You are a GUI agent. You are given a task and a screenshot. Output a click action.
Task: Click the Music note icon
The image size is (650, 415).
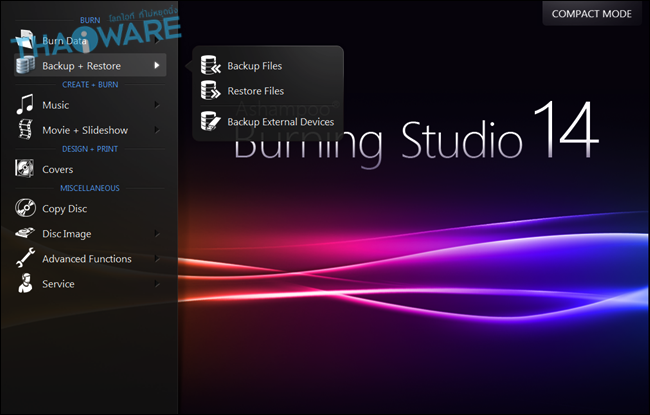[25, 104]
